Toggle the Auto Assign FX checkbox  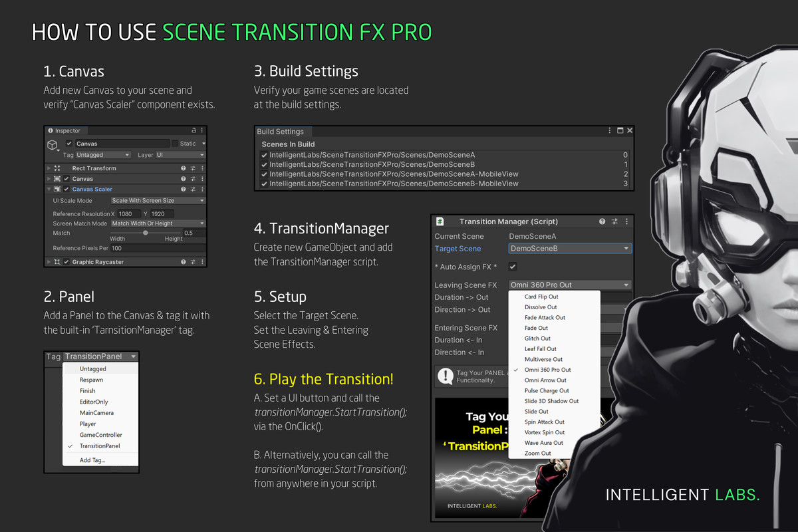513,267
